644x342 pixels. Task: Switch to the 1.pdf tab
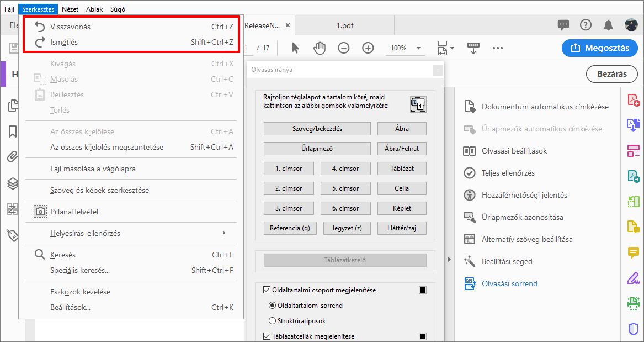point(345,25)
